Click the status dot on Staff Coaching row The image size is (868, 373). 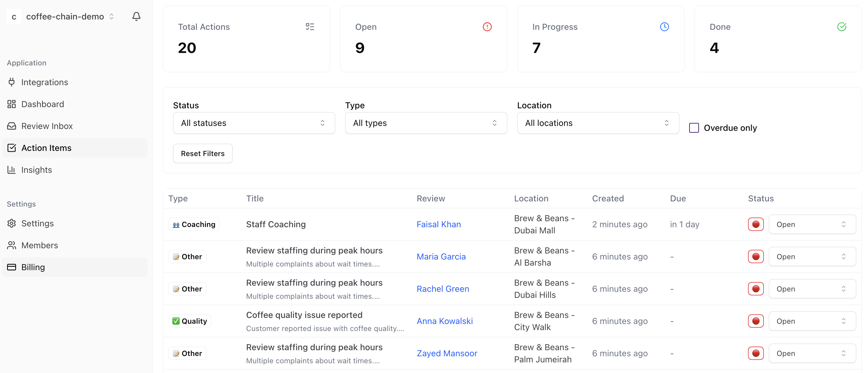point(756,224)
